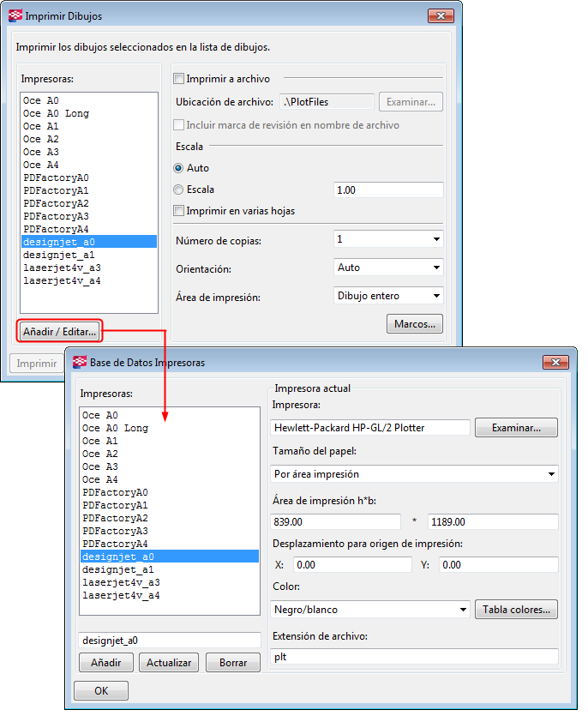
Task: Select PDFactoryA4 in printer database list
Action: pyautogui.click(x=170, y=545)
